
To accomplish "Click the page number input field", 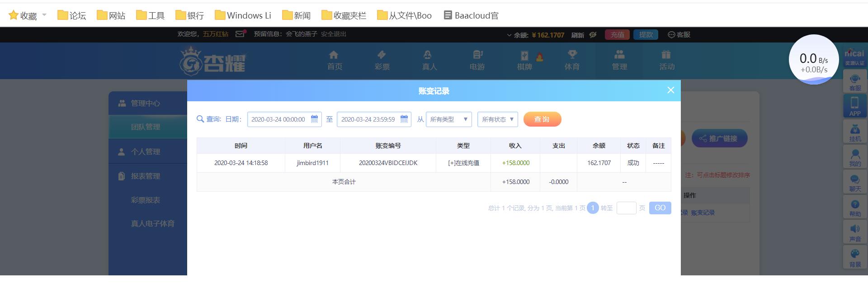I will 627,208.
